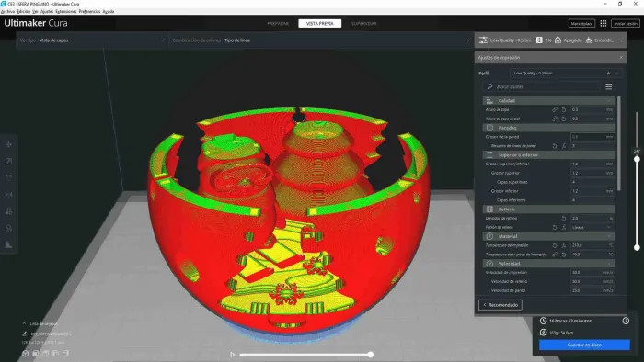Open the Support Blocker tool
Image resolution: width=644 pixels, height=362 pixels.
click(x=8, y=228)
